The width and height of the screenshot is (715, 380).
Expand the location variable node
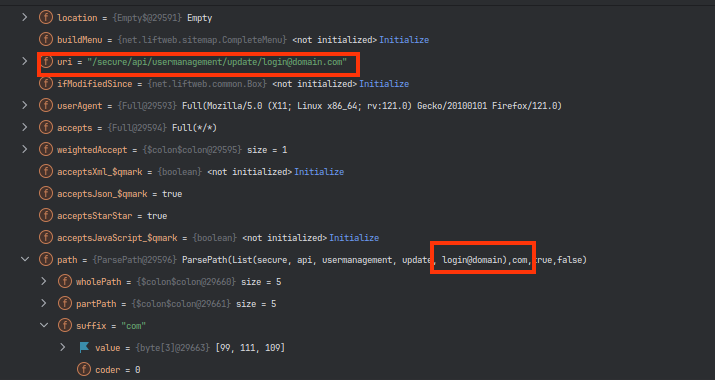tap(25, 17)
